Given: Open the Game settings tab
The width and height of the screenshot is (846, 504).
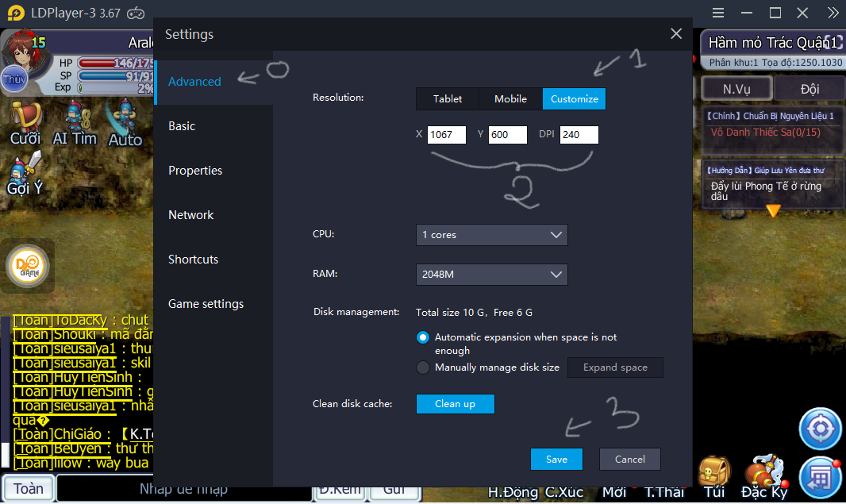Looking at the screenshot, I should [206, 304].
